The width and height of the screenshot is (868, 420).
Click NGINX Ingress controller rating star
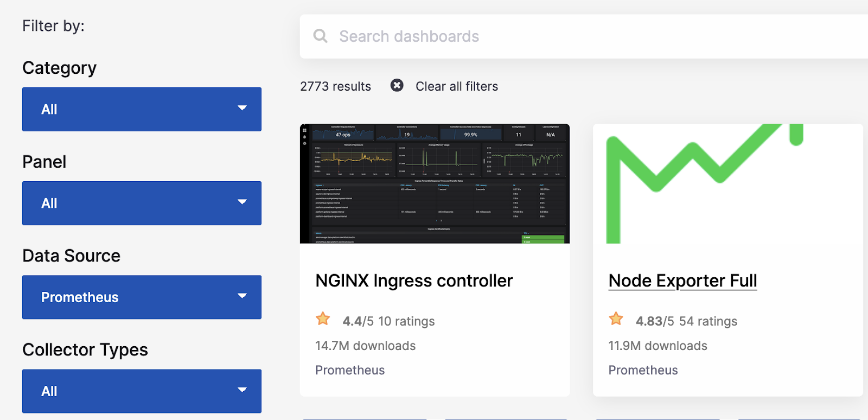(323, 319)
